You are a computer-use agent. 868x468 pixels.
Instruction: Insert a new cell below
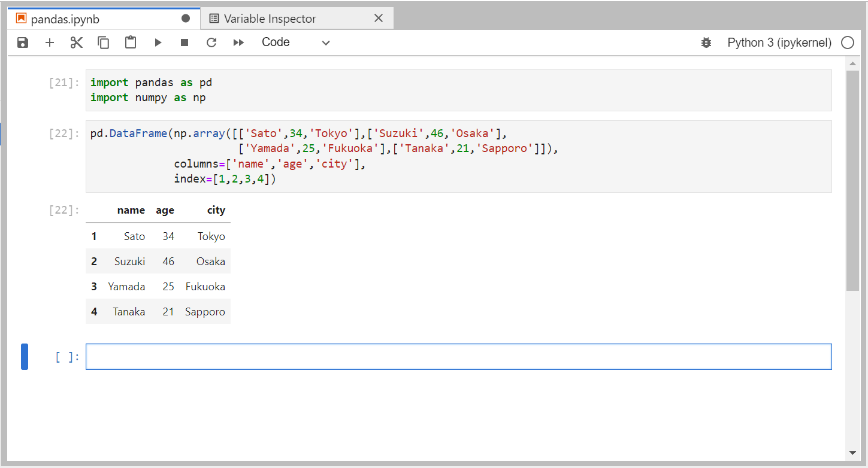50,42
